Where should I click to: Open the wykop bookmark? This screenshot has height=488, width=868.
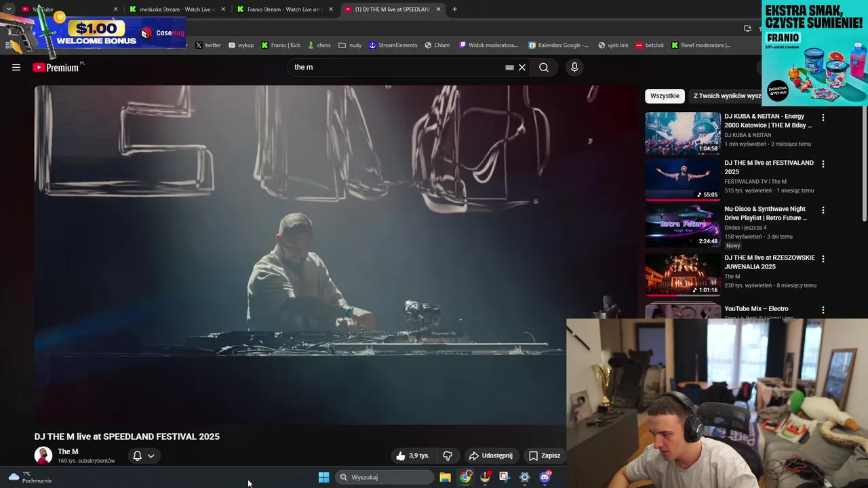click(241, 45)
